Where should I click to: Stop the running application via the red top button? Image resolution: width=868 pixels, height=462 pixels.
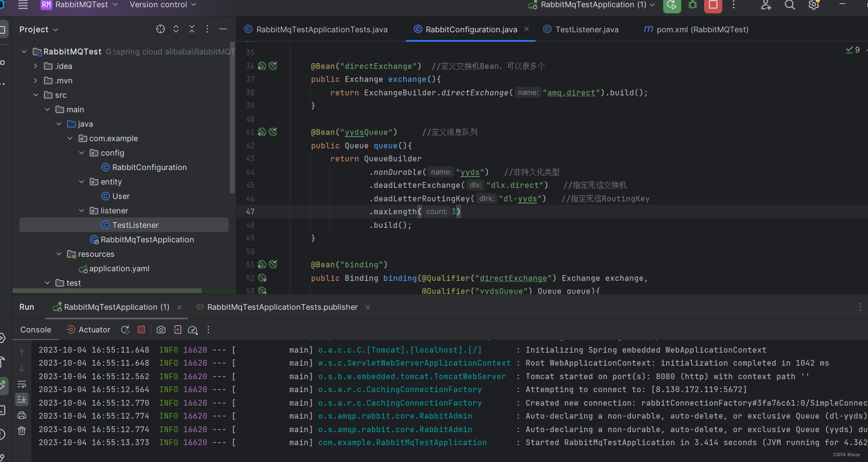713,5
